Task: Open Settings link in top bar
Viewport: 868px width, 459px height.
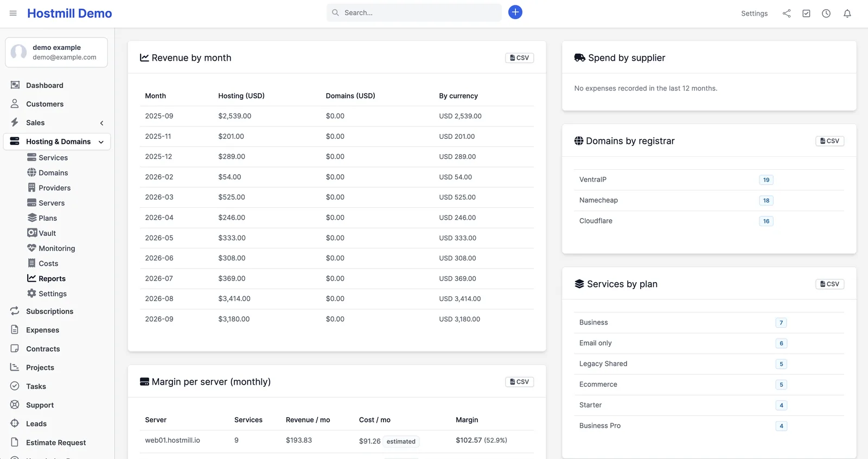Action: coord(754,14)
